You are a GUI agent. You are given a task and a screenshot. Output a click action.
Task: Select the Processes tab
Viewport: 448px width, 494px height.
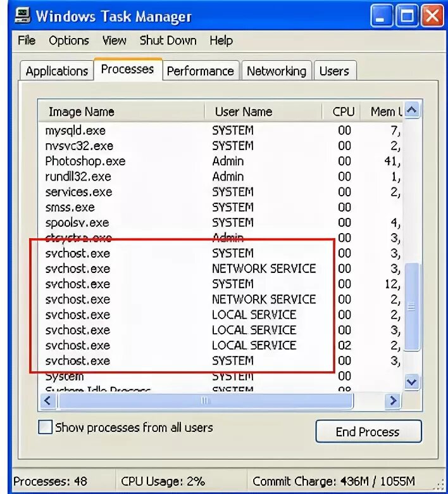tap(128, 69)
